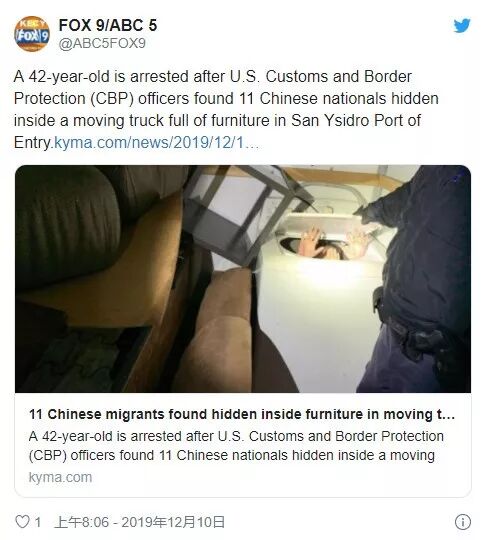Viewport: 491px width, 540px height.
Task: Click the FOX 9 profile avatar
Action: (32, 34)
